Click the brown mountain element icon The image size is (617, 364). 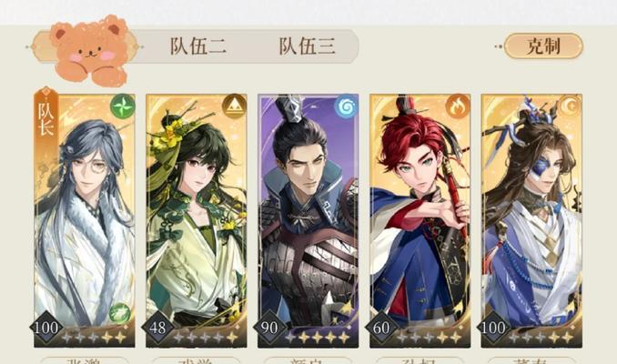235,106
